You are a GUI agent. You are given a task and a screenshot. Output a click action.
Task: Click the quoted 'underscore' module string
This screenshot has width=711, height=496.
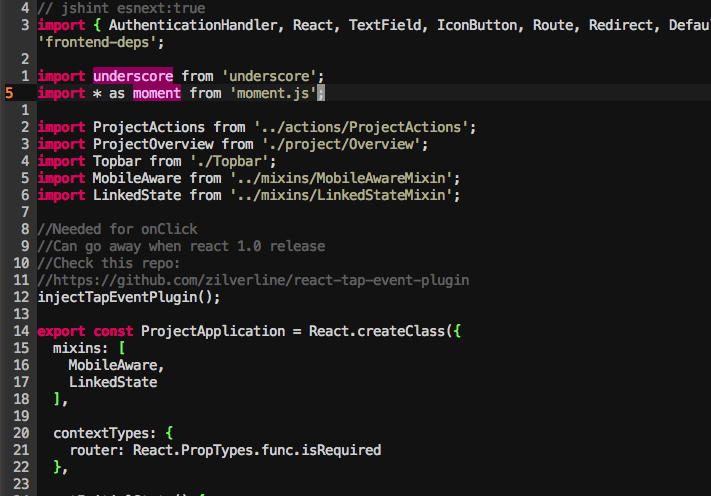(269, 76)
